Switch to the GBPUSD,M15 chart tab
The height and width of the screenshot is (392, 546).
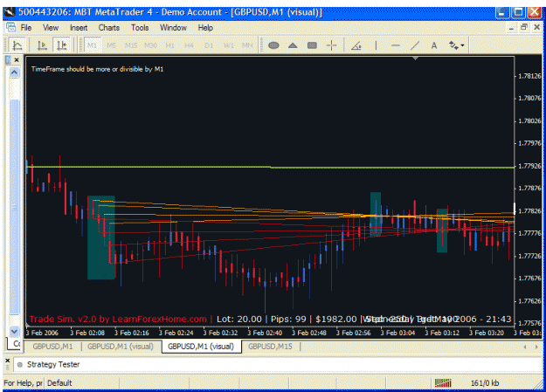click(x=270, y=347)
